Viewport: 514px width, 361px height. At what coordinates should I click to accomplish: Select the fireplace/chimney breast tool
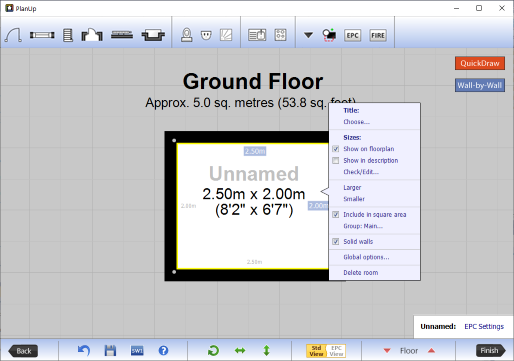pos(92,35)
